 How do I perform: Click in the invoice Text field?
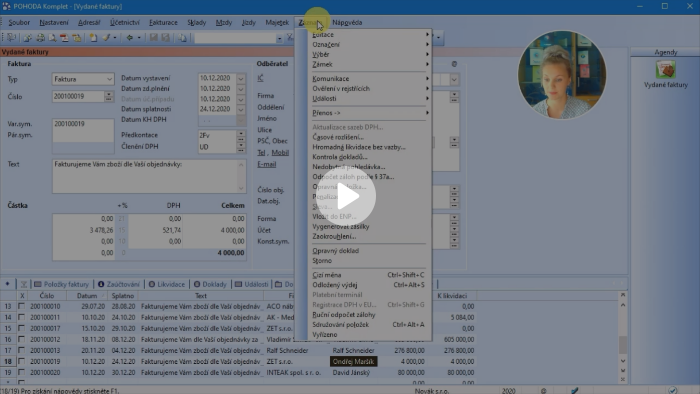[x=149, y=176]
